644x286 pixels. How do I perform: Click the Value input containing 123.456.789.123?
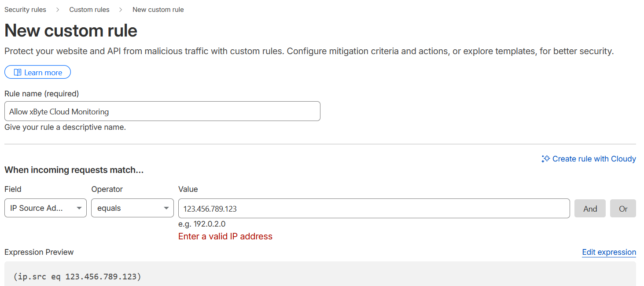pyautogui.click(x=374, y=209)
